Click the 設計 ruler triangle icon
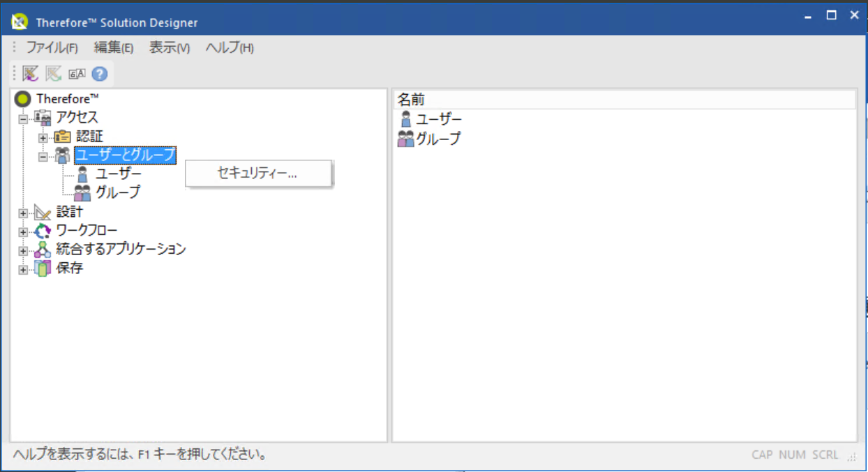 tap(43, 212)
